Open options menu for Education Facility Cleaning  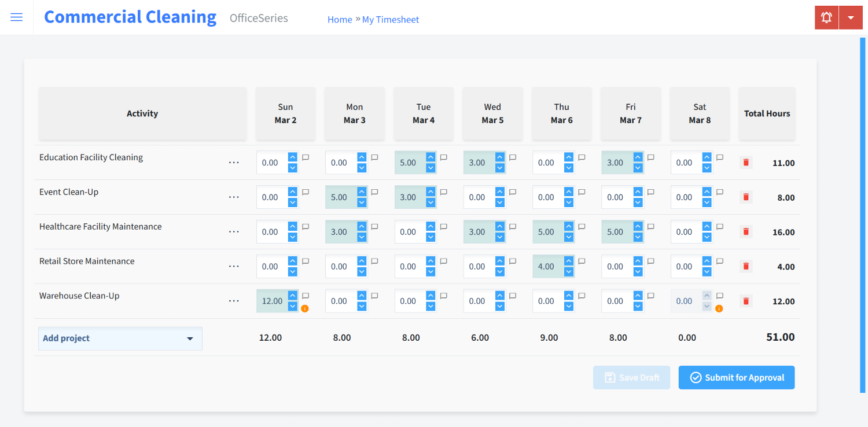tap(234, 162)
